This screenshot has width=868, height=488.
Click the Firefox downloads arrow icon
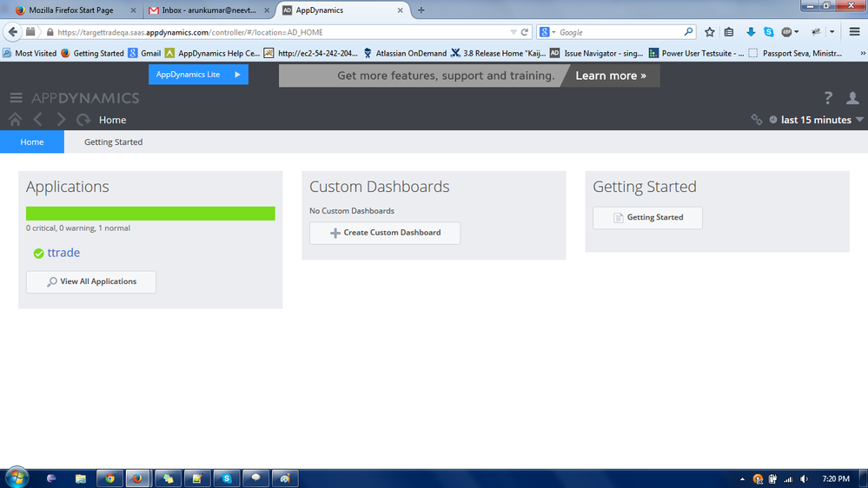click(x=751, y=32)
